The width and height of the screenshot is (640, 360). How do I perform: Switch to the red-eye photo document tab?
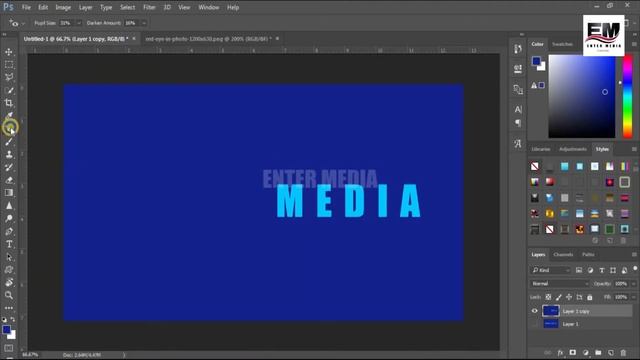(208, 39)
